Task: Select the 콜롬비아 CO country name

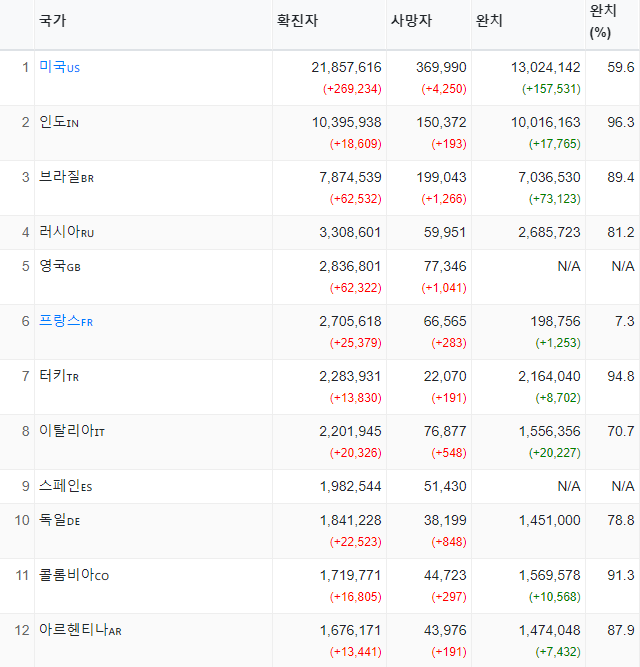Action: tap(74, 575)
